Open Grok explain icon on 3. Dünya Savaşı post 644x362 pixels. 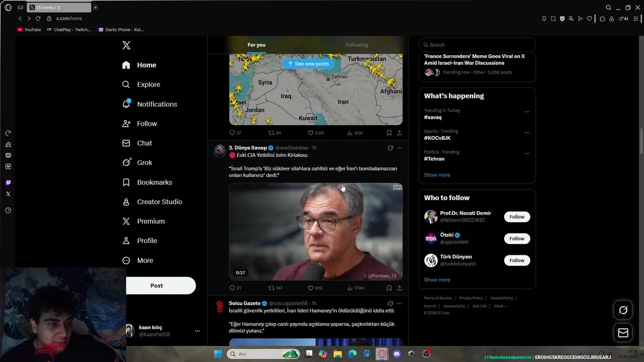coord(390,148)
